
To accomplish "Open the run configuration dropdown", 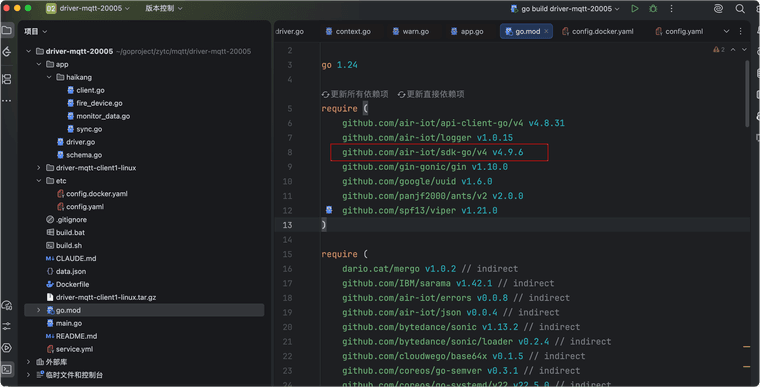I will click(x=566, y=9).
